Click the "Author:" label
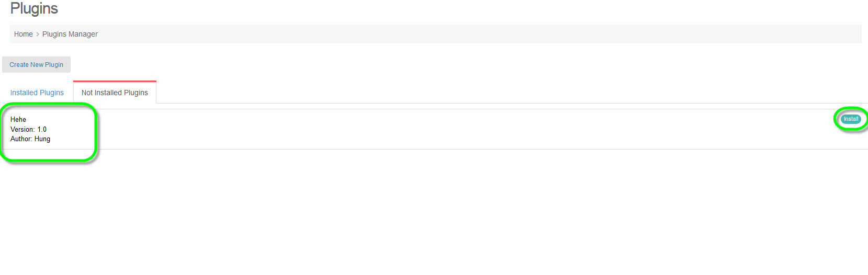The height and width of the screenshot is (275, 868). pos(21,139)
